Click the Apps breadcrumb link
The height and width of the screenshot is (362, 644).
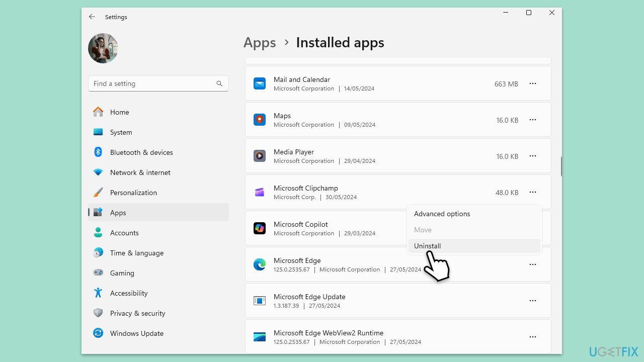click(260, 43)
